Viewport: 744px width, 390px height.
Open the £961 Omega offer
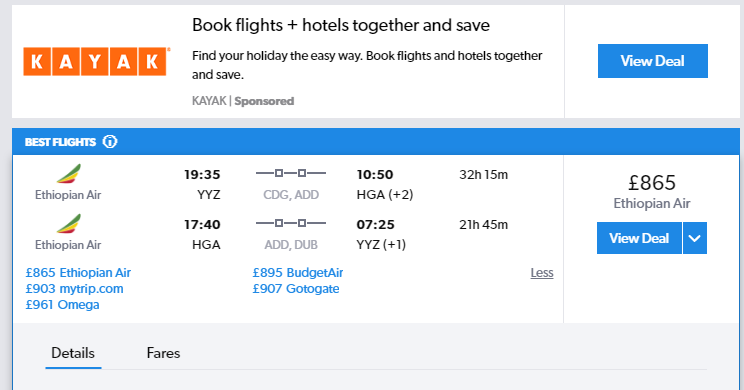coord(62,305)
